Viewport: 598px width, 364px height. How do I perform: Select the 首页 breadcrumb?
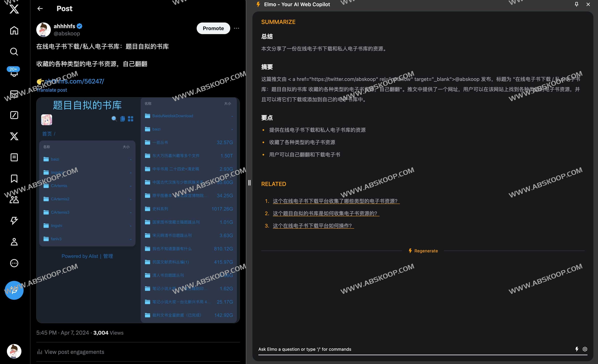pyautogui.click(x=47, y=134)
